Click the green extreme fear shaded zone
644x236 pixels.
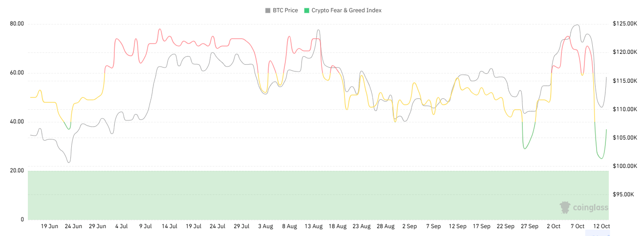(293, 195)
